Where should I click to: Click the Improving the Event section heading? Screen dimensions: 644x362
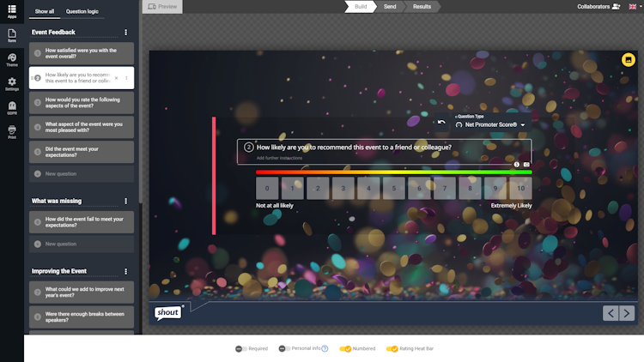click(58, 271)
